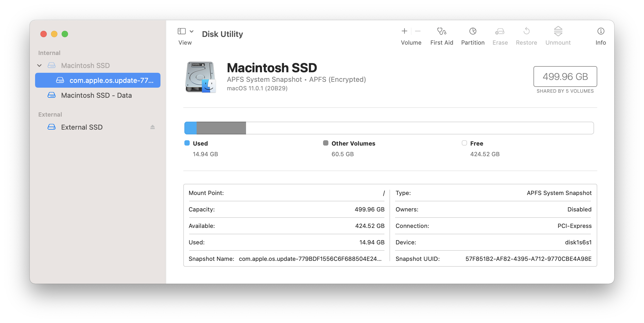Click the blue Used legend swatch
The width and height of the screenshot is (644, 323).
[187, 143]
